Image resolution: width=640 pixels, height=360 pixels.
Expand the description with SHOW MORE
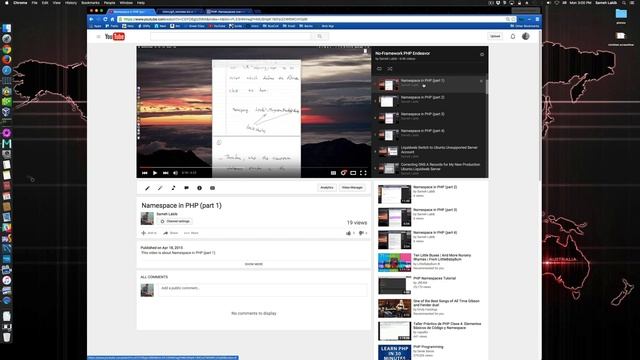click(x=253, y=264)
